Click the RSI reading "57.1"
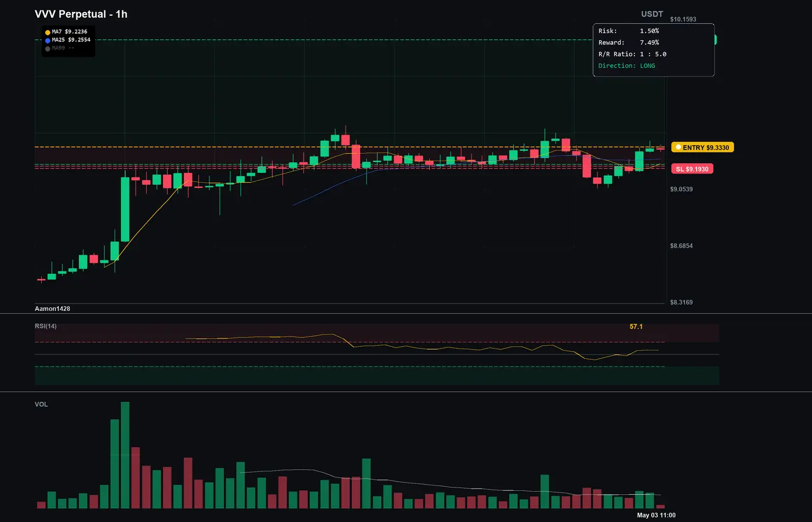Image resolution: width=812 pixels, height=522 pixels. [636, 327]
